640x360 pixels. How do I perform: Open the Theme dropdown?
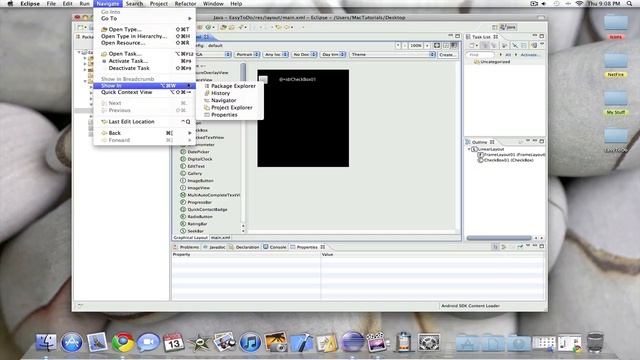coord(393,54)
